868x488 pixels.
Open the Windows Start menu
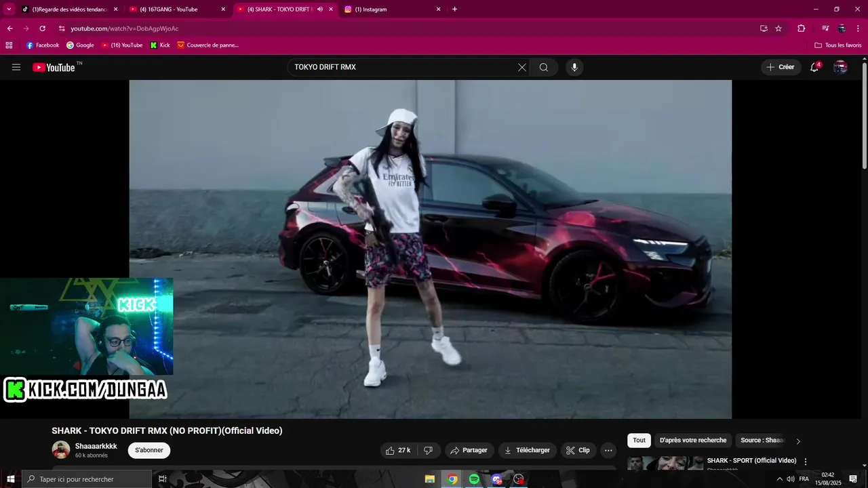pyautogui.click(x=10, y=479)
